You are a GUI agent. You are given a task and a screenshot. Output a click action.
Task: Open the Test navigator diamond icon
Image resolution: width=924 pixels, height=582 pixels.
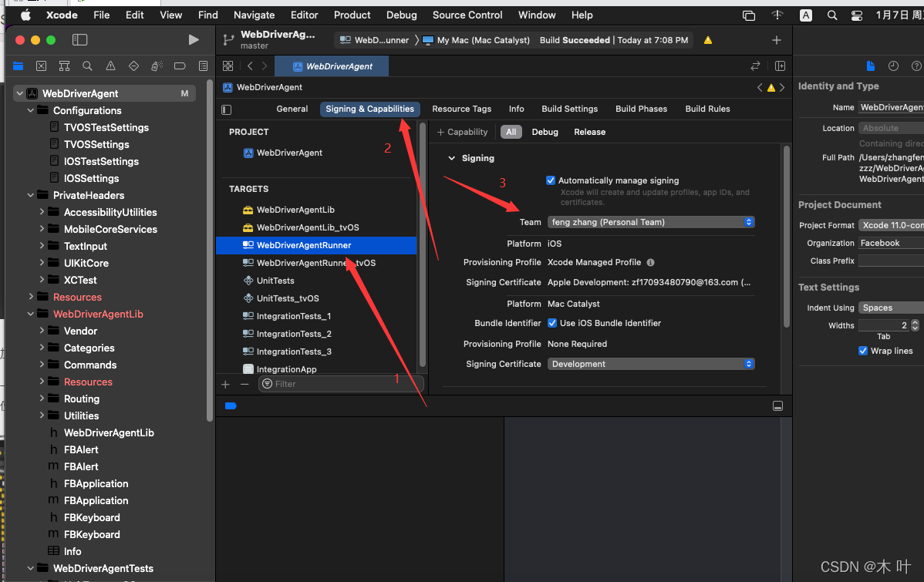[133, 66]
